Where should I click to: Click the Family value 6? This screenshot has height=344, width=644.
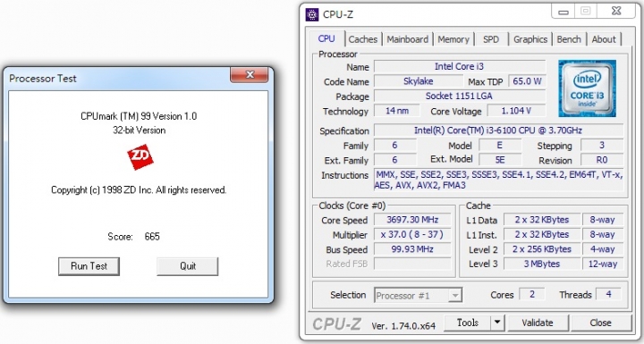pos(394,146)
